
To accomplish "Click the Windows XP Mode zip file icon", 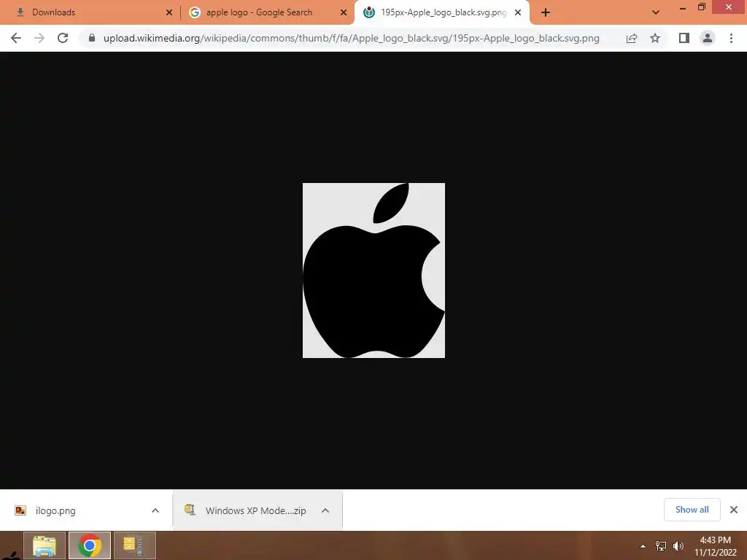I will pyautogui.click(x=190, y=510).
